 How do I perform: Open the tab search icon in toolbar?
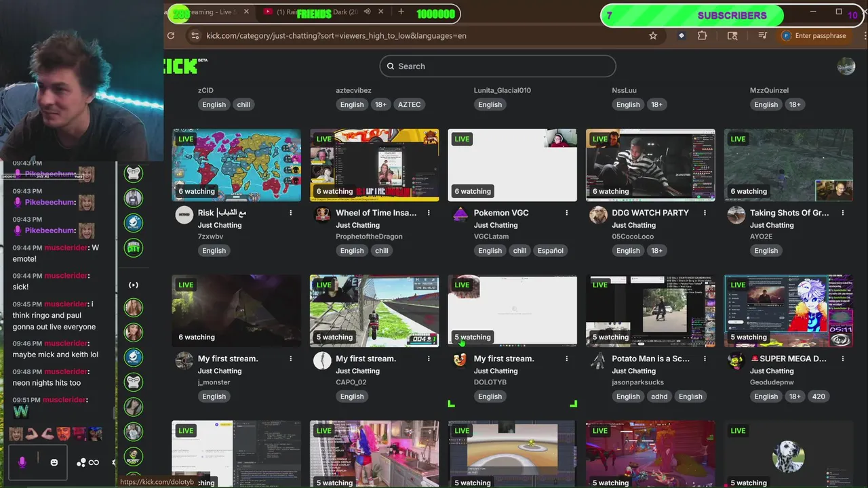(732, 36)
